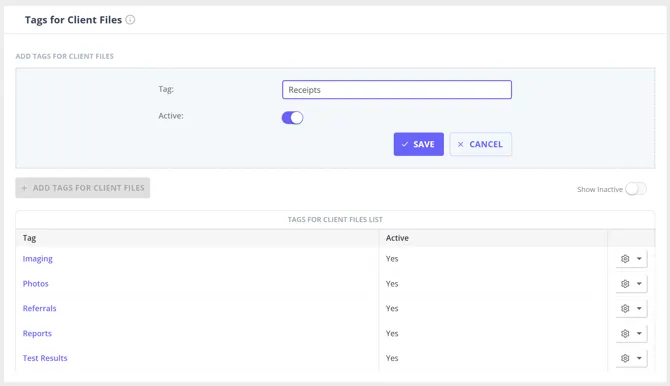Image resolution: width=670 pixels, height=386 pixels.
Task: Open the actions arrow for the Test Results row
Action: [x=639, y=358]
